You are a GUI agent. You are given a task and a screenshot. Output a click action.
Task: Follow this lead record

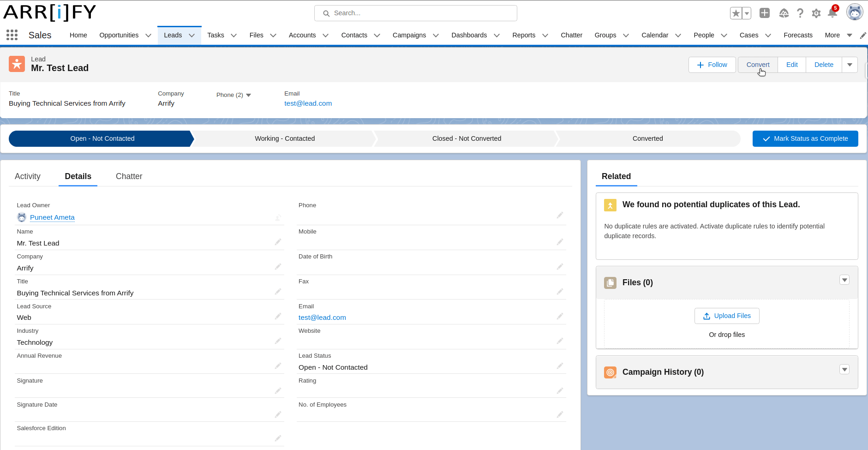click(x=712, y=65)
